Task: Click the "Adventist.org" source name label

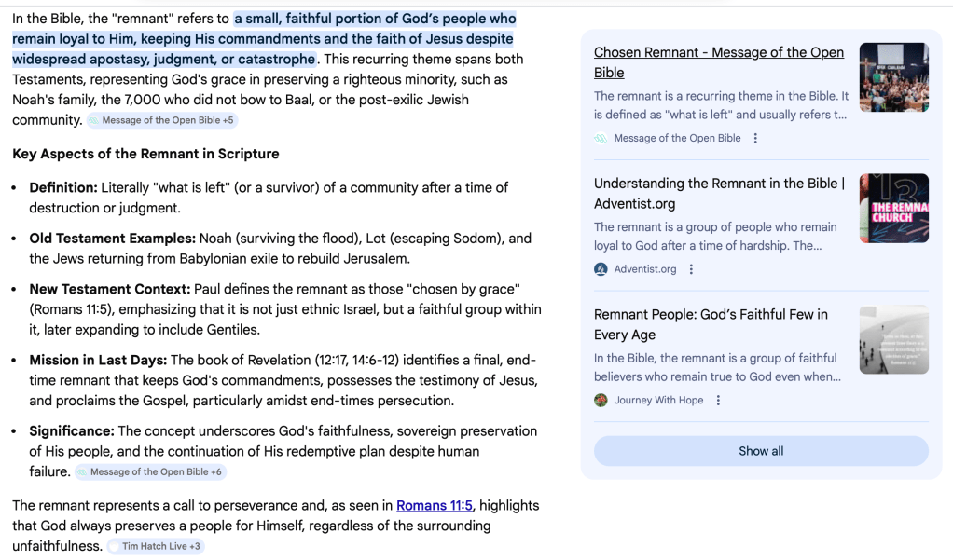Action: [x=645, y=269]
